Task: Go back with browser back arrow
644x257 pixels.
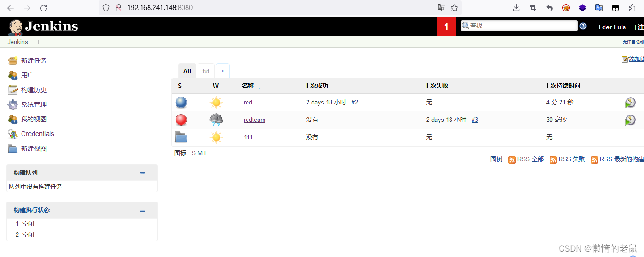Action: (x=10, y=8)
